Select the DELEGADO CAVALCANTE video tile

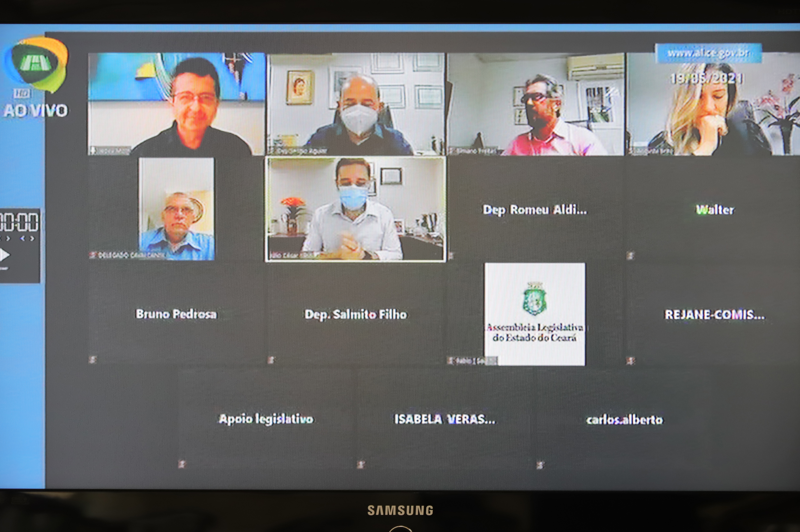tap(176, 209)
